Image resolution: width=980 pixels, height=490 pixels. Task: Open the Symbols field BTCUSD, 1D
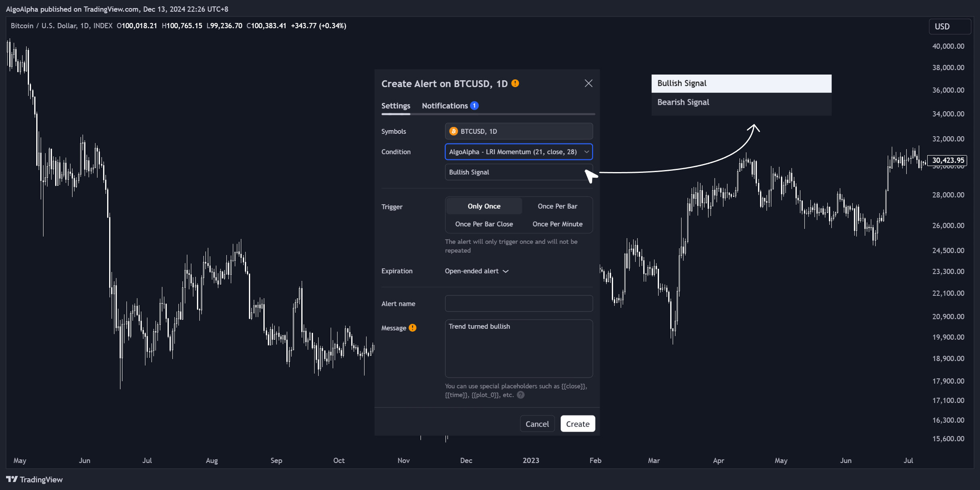[519, 131]
